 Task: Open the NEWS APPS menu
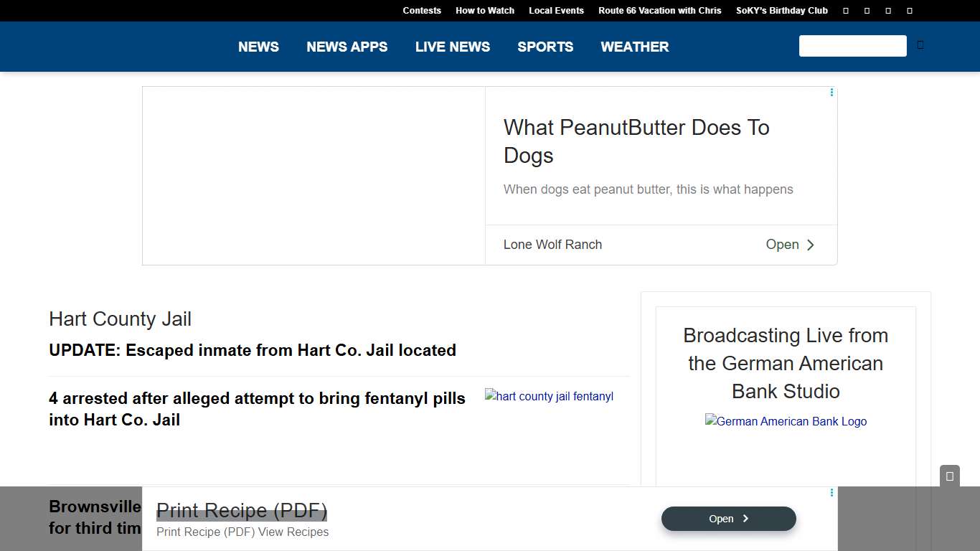(x=347, y=47)
